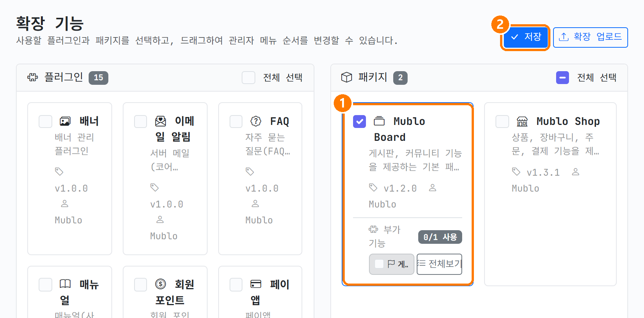Click the version tag icon on 배너 card
The width and height of the screenshot is (644, 318).
tap(59, 171)
